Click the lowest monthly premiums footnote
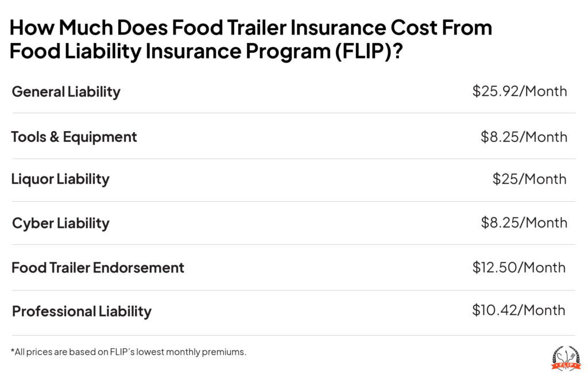588x377 pixels. 129,352
